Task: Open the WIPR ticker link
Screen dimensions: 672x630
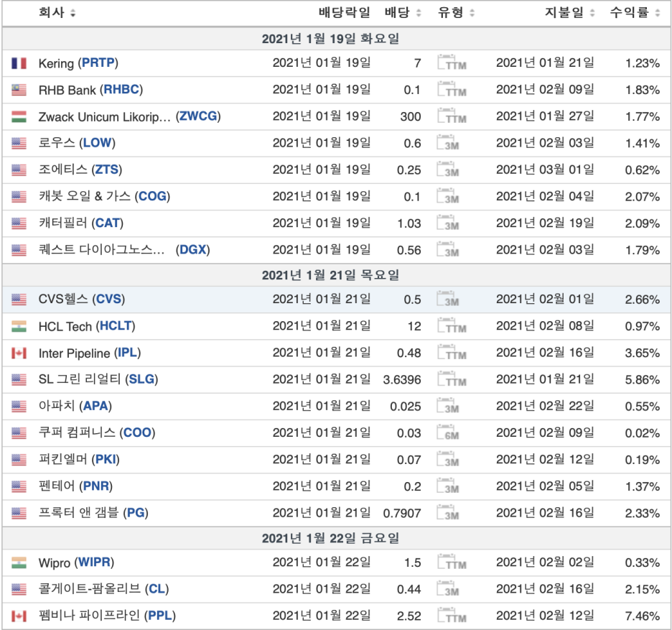Action: [94, 562]
